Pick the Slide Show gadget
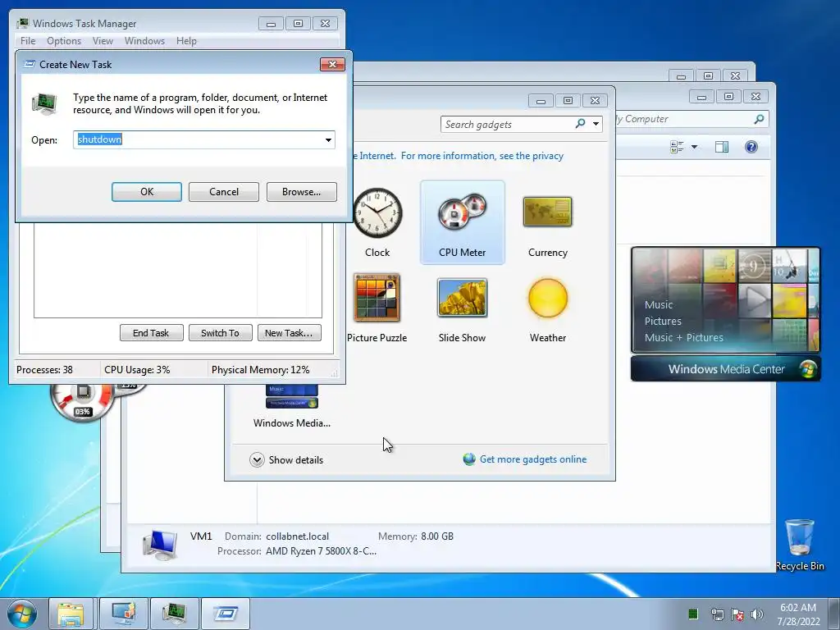Screen dimensions: 840x630 (x=462, y=297)
